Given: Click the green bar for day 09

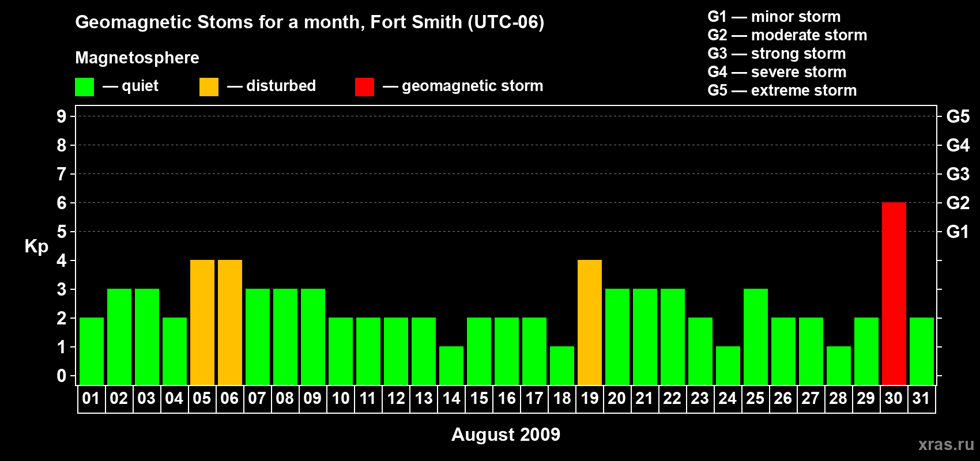Looking at the screenshot, I should 312,337.
